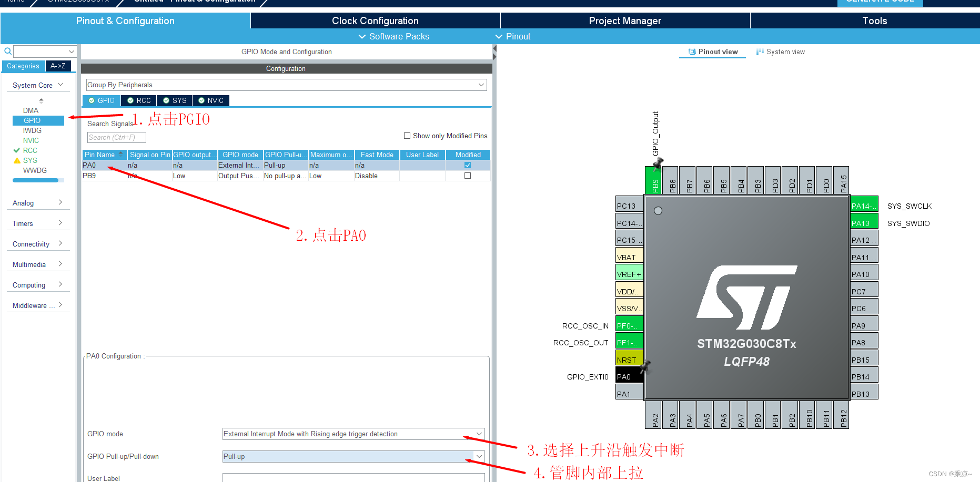Toggle the Modified checkbox for PB9 row
Viewport: 980px width, 482px height.
pyautogui.click(x=468, y=176)
